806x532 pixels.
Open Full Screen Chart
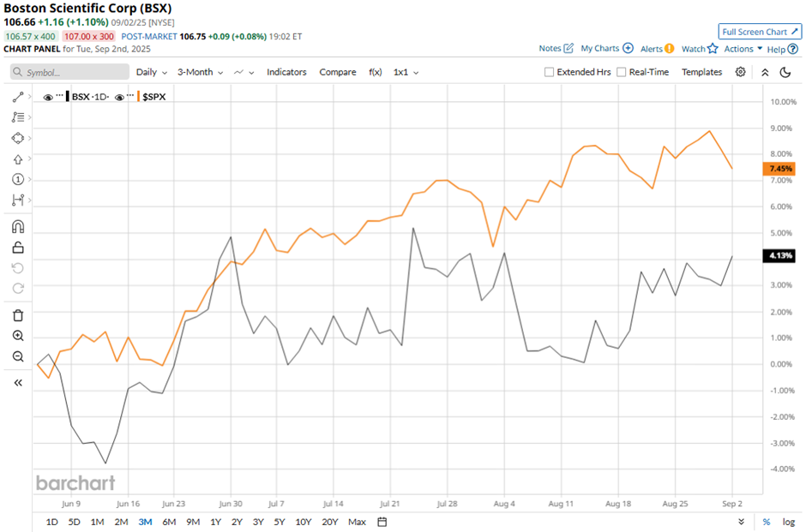pos(760,32)
